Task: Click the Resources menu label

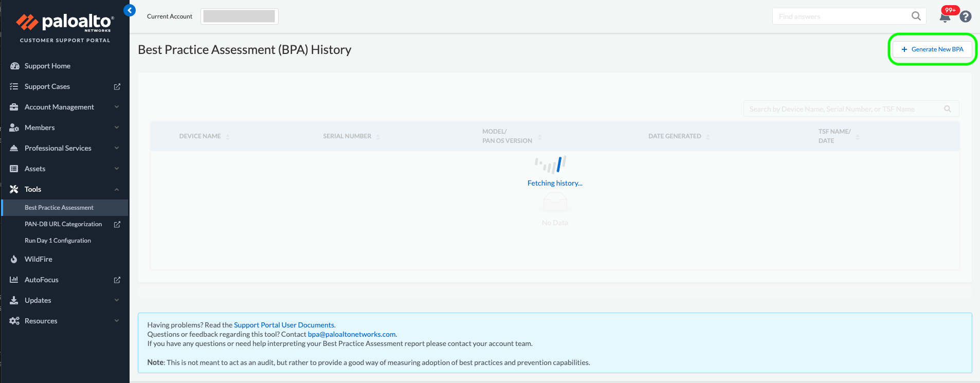Action: [x=41, y=321]
